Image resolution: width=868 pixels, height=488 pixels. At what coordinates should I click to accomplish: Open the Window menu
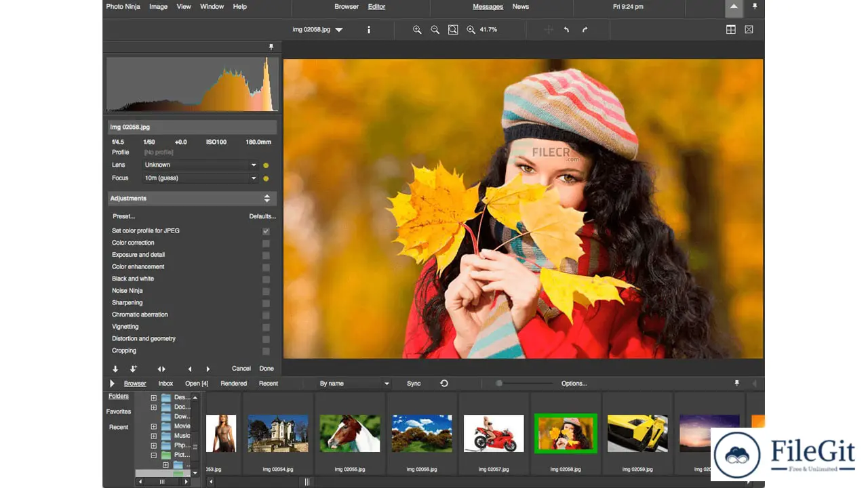(212, 7)
